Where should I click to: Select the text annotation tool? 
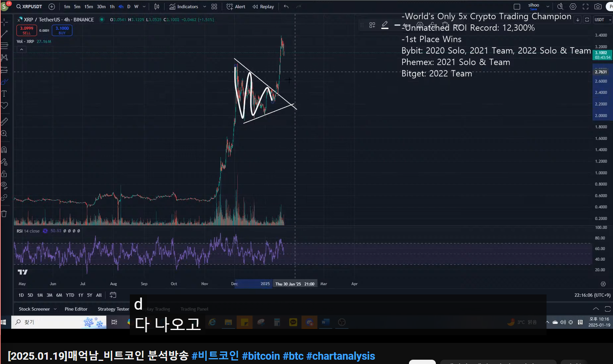[4, 93]
